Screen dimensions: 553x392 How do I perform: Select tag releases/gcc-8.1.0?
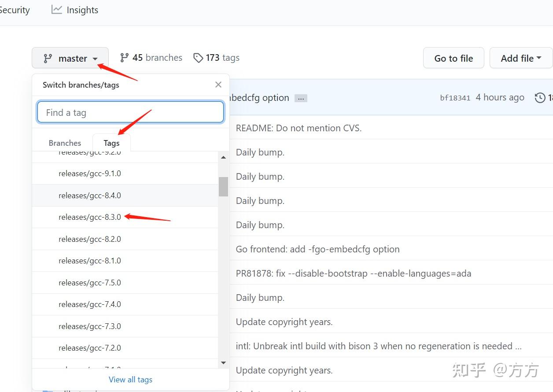[125, 261]
